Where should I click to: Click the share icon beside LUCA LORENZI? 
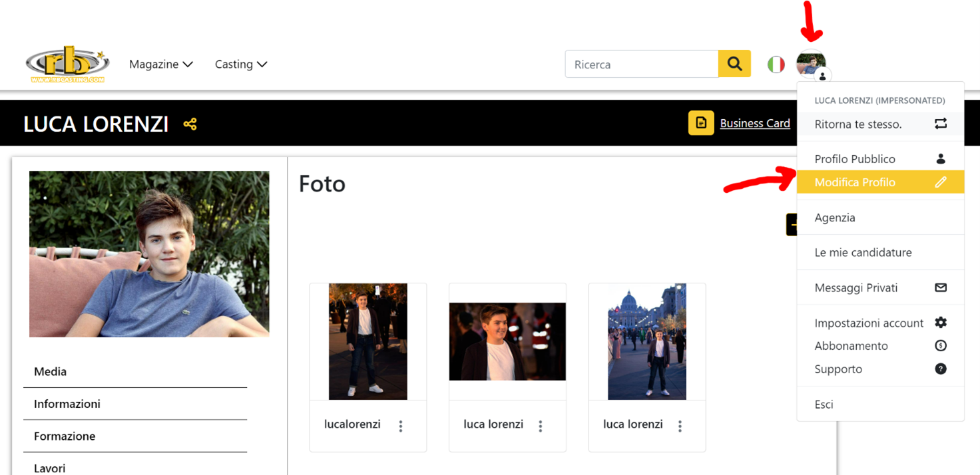190,124
